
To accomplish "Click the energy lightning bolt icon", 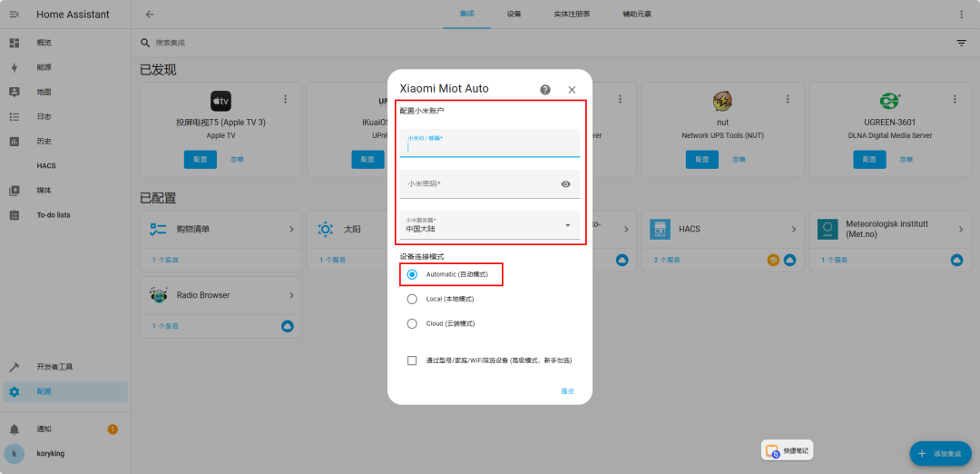I will point(15,67).
